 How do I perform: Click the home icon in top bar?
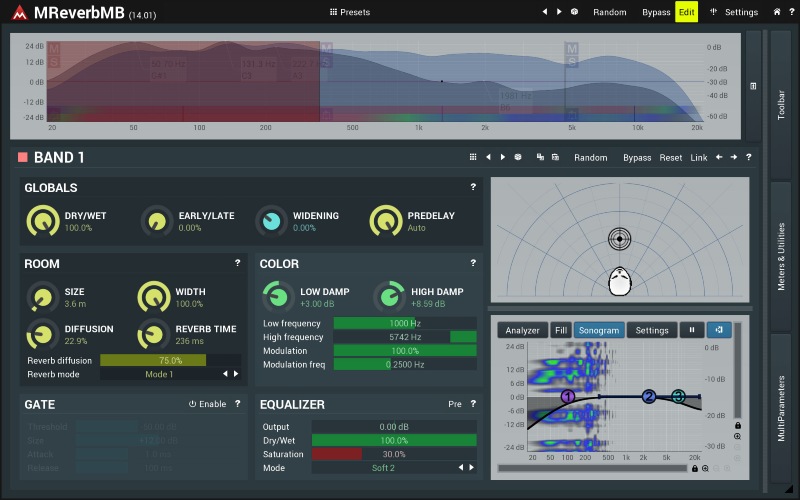point(777,12)
